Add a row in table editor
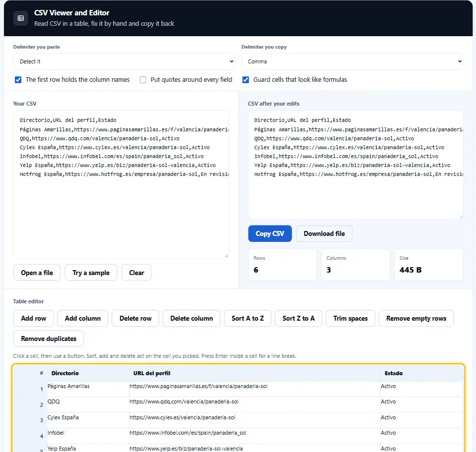 pos(34,319)
